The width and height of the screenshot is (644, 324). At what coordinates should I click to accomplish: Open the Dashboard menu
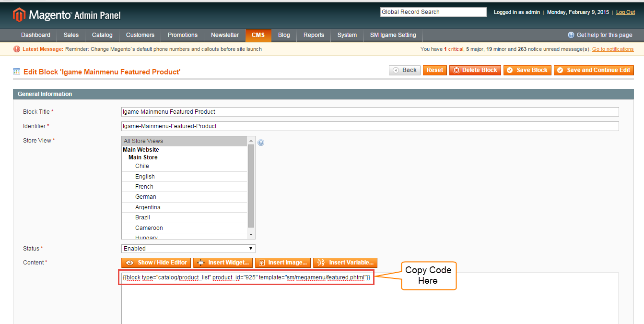(x=35, y=35)
